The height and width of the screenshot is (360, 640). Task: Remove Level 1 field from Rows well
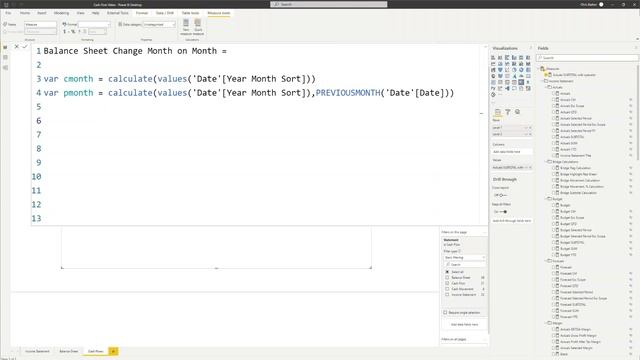click(530, 128)
